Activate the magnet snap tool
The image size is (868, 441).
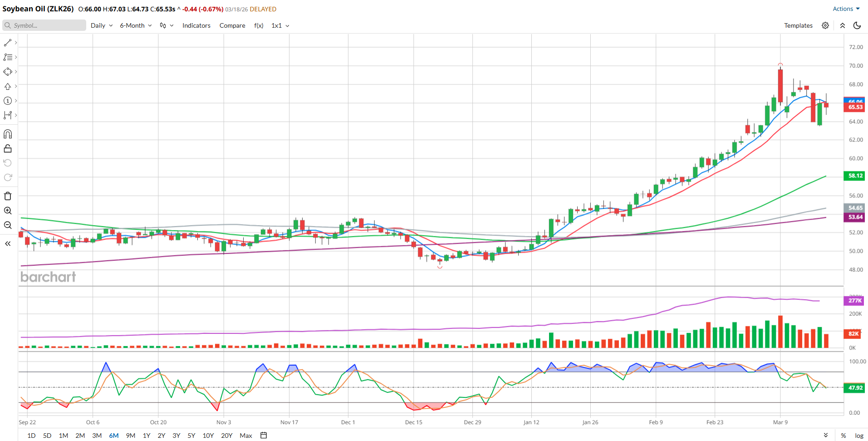8,134
